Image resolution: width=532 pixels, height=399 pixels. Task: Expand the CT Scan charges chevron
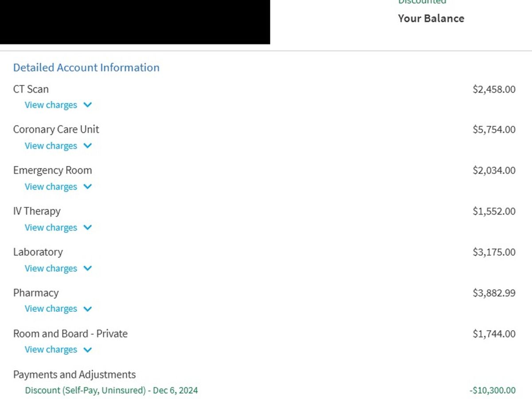tap(87, 105)
